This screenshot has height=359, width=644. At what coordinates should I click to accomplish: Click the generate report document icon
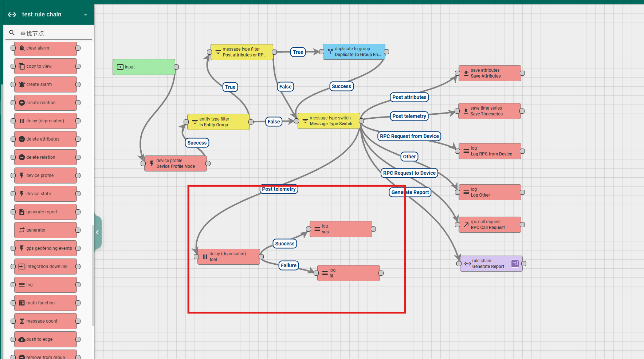[x=22, y=212]
